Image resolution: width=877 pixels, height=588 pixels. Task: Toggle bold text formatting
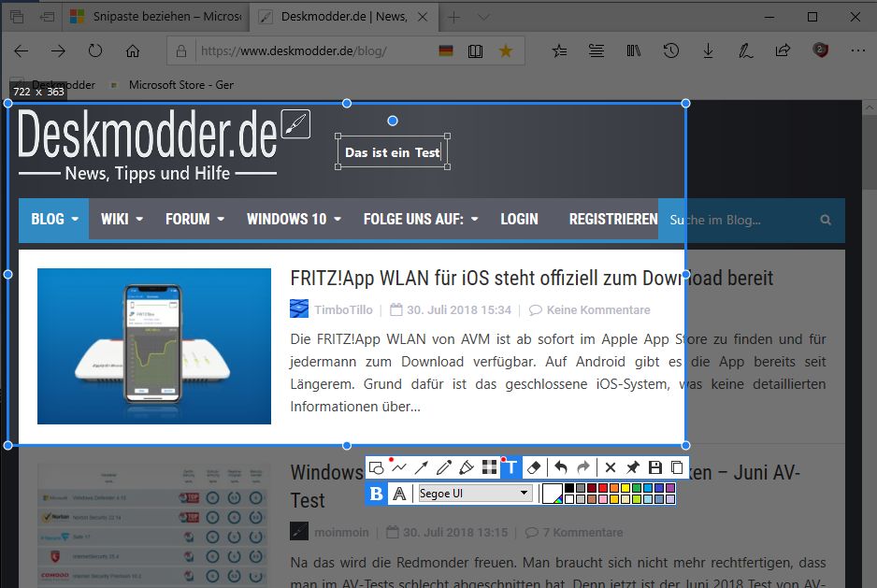click(x=377, y=494)
